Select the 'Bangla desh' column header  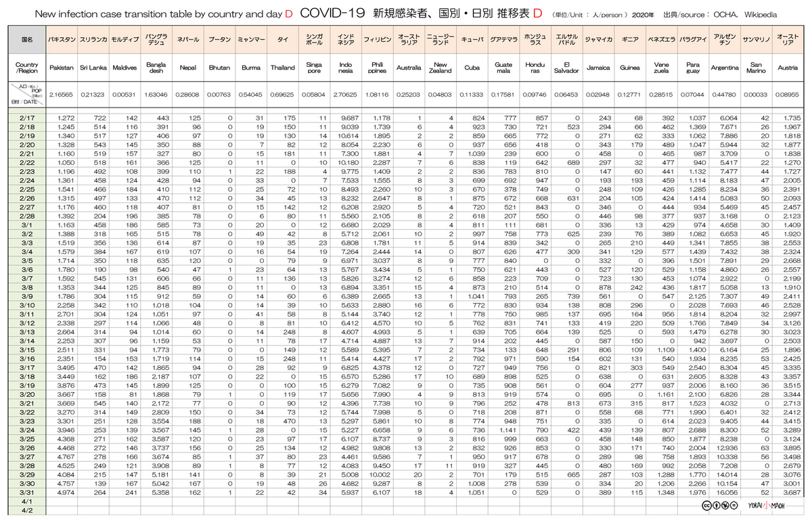tap(156, 68)
